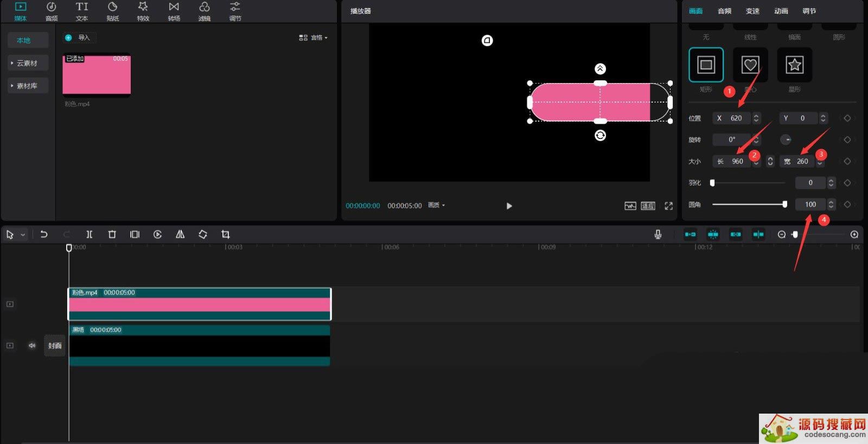Open the 画质 quality dropdown in player
The height and width of the screenshot is (444, 868).
pyautogui.click(x=436, y=205)
